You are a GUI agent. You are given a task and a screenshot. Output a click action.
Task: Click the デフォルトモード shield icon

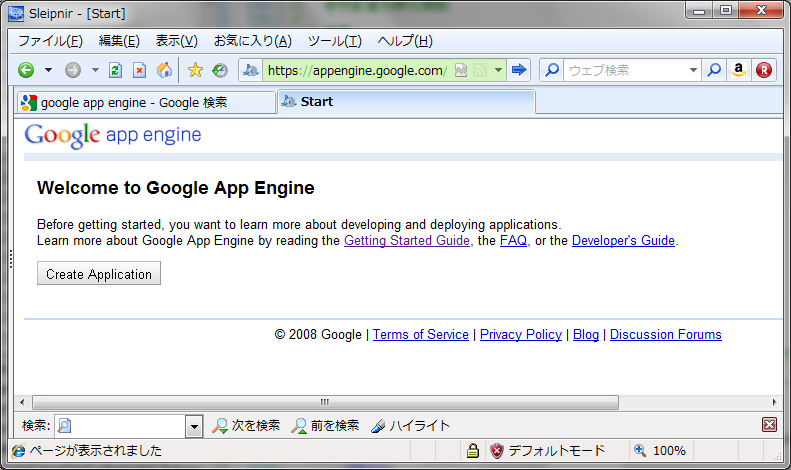[x=497, y=450]
